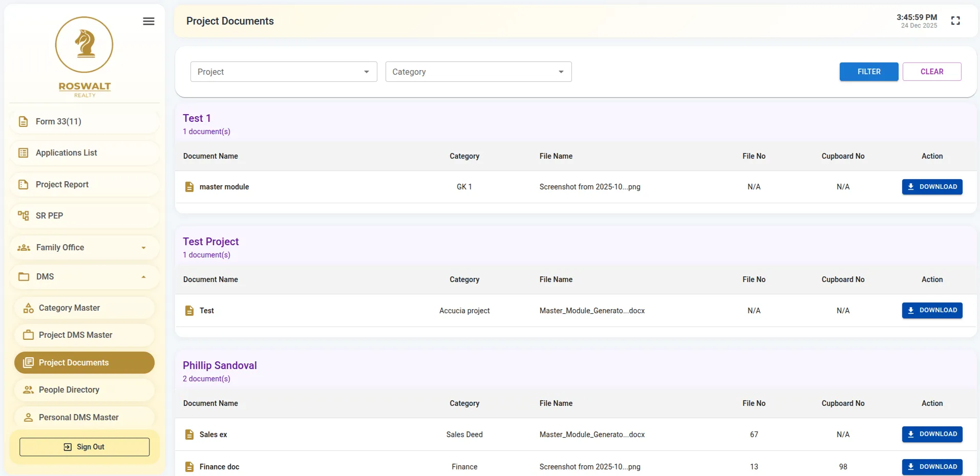Open Category Master from the DMS section

[x=29, y=308]
